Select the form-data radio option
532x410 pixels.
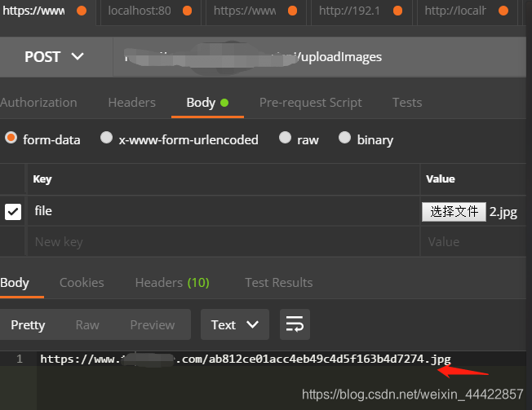point(11,138)
